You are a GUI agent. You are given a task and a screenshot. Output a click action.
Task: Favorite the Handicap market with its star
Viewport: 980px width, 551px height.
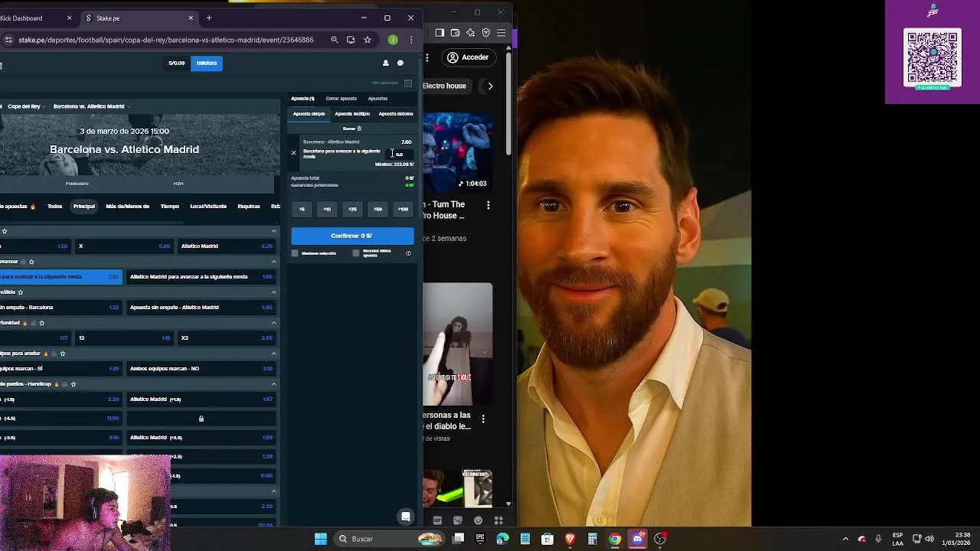[x=73, y=384]
